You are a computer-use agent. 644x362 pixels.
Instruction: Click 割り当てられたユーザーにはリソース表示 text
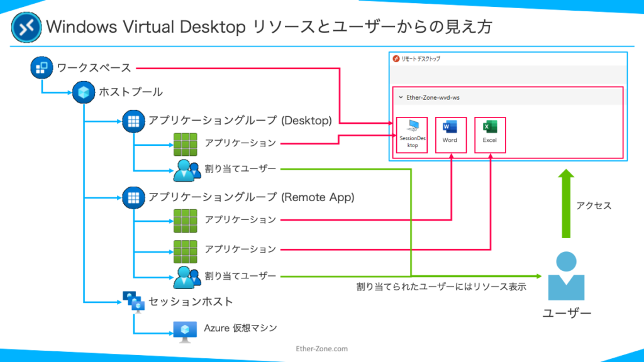coord(441,287)
